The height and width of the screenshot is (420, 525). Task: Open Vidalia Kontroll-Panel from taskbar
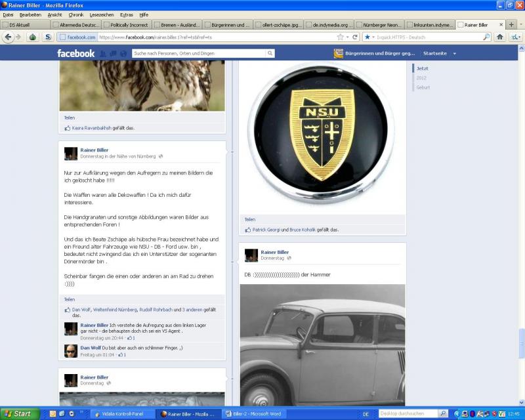coord(121,414)
